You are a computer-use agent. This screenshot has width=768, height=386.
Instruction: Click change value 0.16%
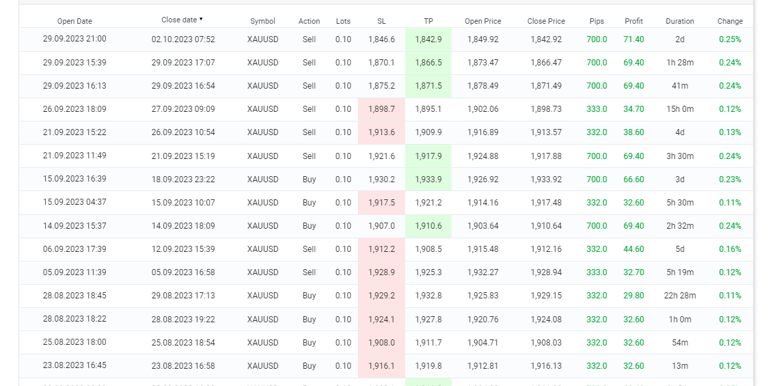pyautogui.click(x=730, y=249)
